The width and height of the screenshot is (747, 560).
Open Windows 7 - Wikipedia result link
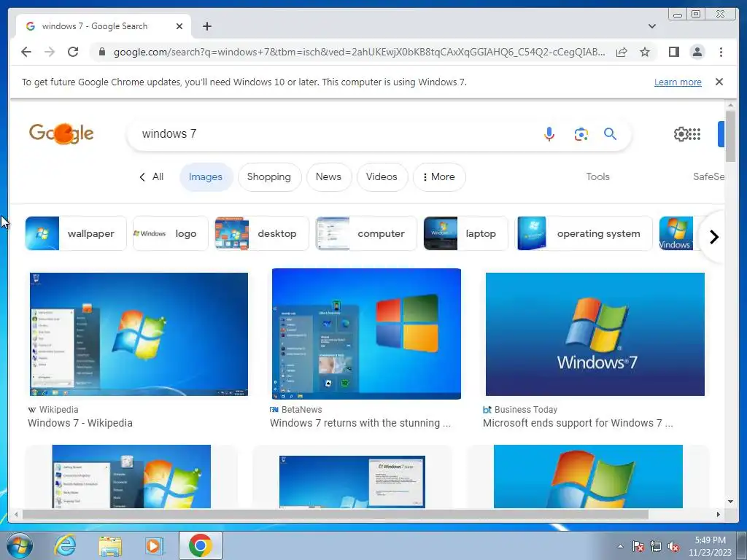click(x=80, y=423)
